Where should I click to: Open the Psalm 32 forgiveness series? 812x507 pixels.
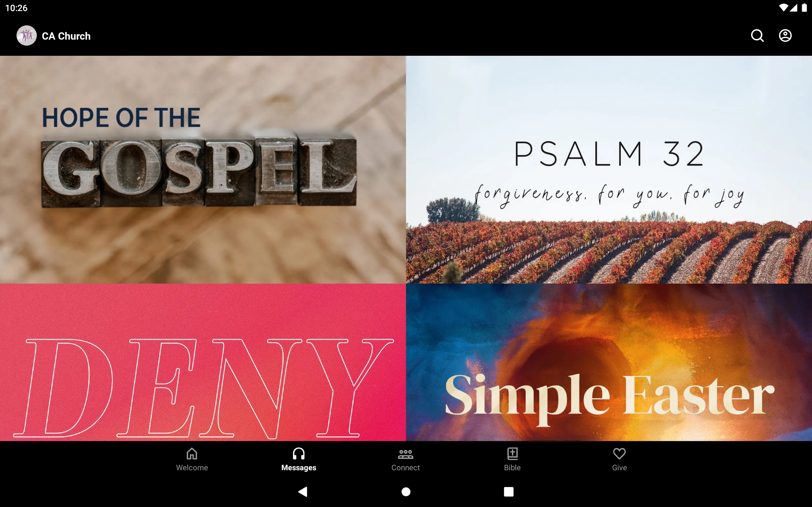[609, 170]
